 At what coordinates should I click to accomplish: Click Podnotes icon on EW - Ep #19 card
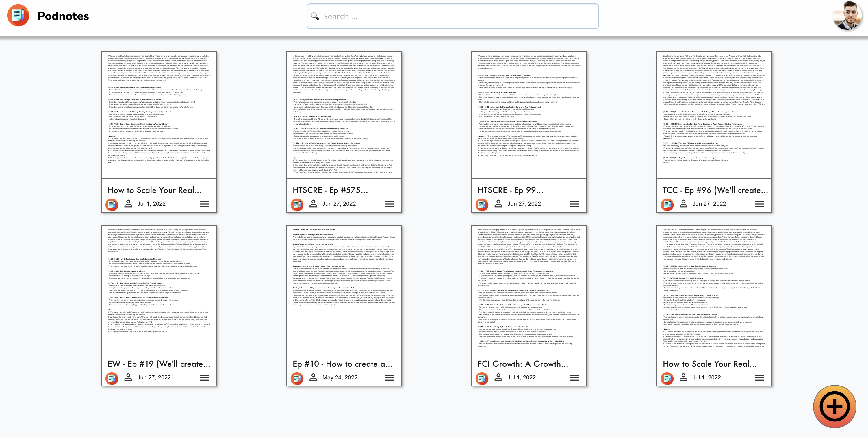(x=112, y=378)
